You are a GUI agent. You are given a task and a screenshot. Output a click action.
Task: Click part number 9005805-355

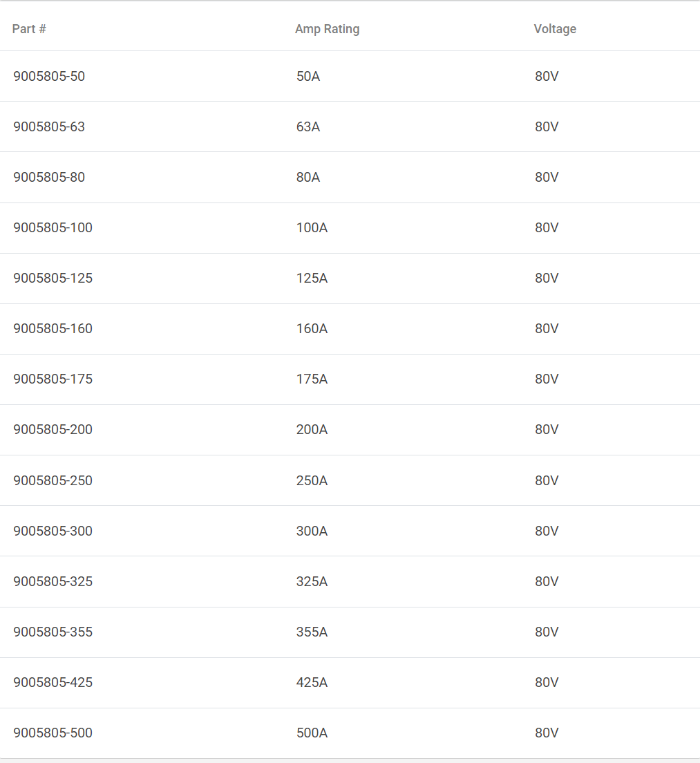(53, 632)
